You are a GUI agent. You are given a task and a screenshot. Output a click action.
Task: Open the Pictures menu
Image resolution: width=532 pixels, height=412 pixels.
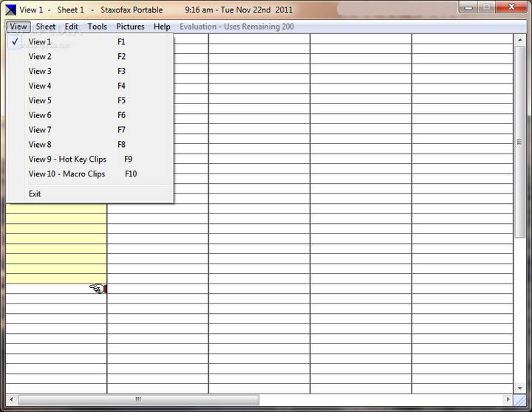130,27
